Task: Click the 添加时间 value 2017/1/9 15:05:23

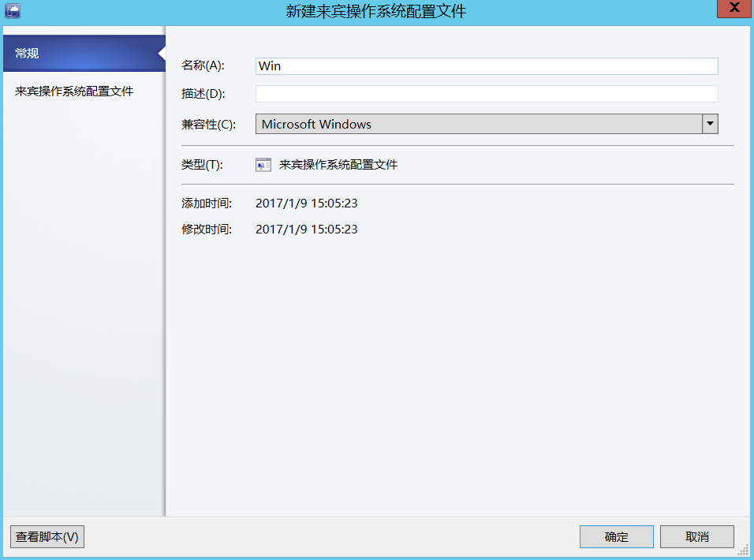Action: tap(306, 203)
